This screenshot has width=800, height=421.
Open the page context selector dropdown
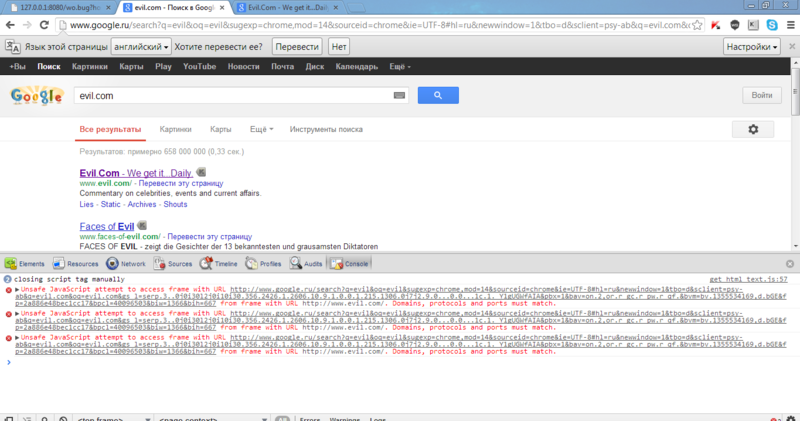pyautogui.click(x=212, y=418)
